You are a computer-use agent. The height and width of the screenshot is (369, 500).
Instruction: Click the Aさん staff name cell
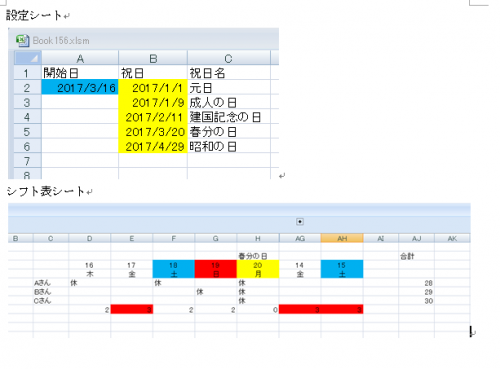point(51,283)
